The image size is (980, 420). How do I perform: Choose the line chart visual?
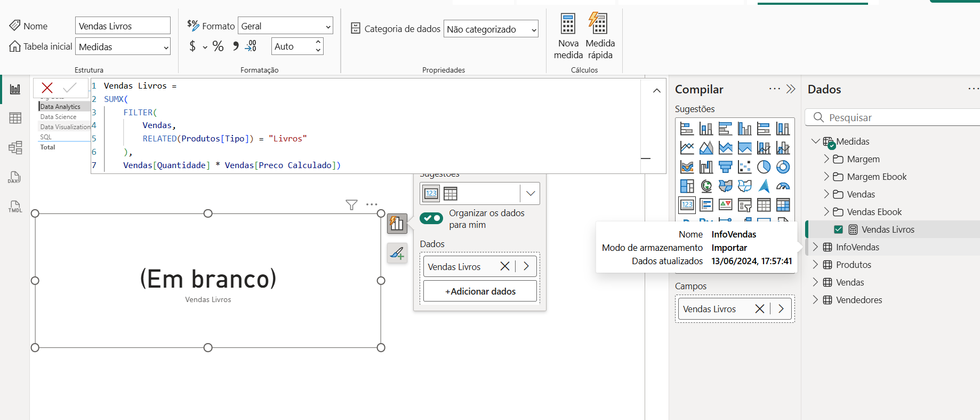tap(687, 148)
